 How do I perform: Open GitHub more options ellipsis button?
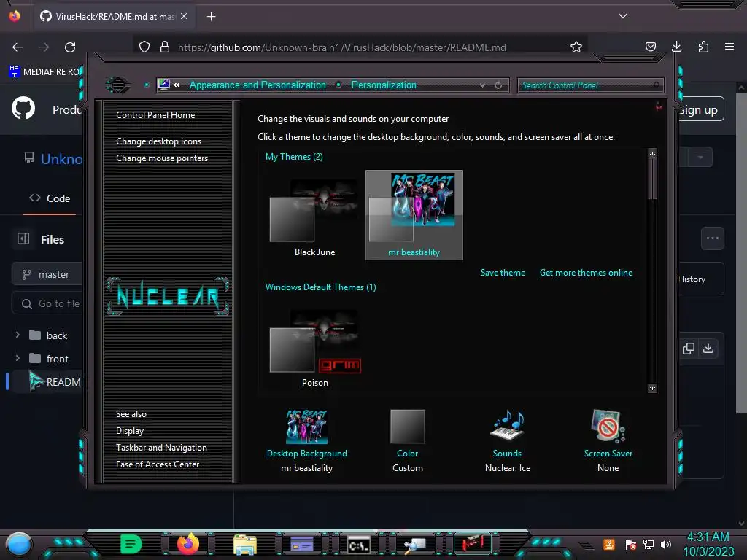(x=712, y=238)
